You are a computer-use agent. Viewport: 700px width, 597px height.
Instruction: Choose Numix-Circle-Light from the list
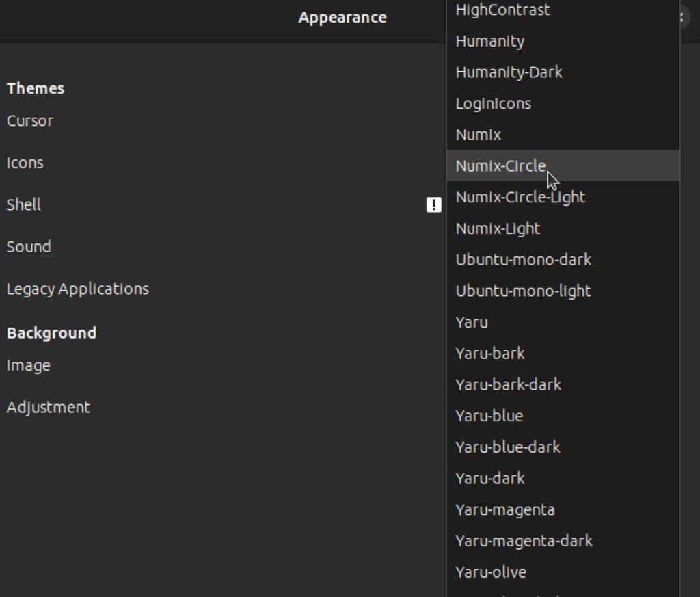click(563, 197)
